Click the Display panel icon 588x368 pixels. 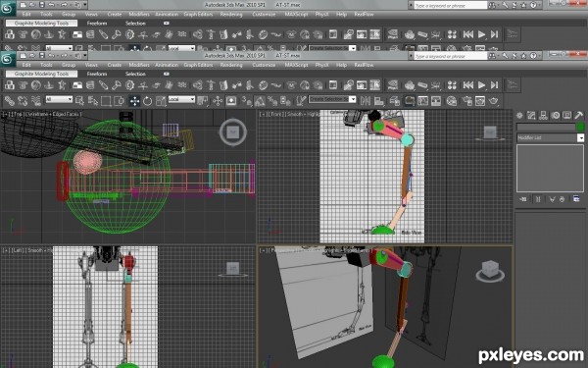point(567,115)
